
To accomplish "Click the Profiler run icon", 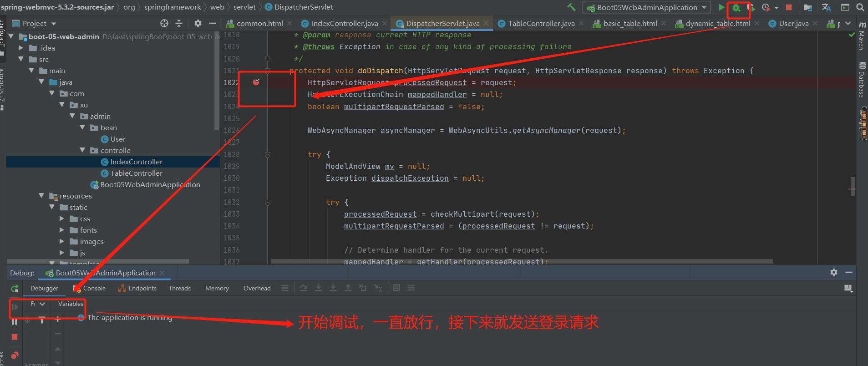I will click(x=766, y=7).
